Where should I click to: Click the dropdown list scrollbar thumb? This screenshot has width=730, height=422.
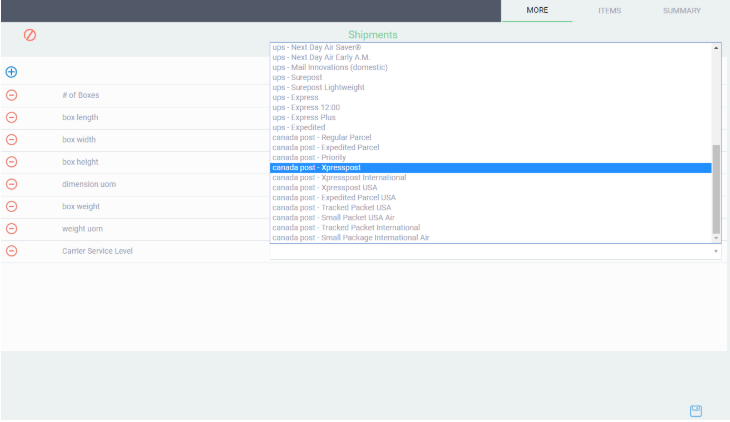(716, 189)
